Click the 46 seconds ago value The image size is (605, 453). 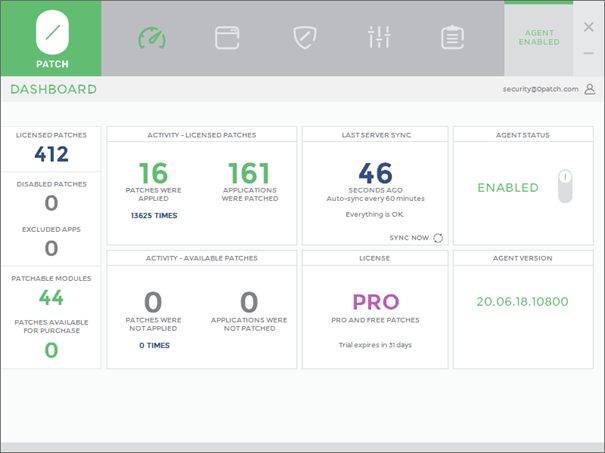click(x=375, y=173)
